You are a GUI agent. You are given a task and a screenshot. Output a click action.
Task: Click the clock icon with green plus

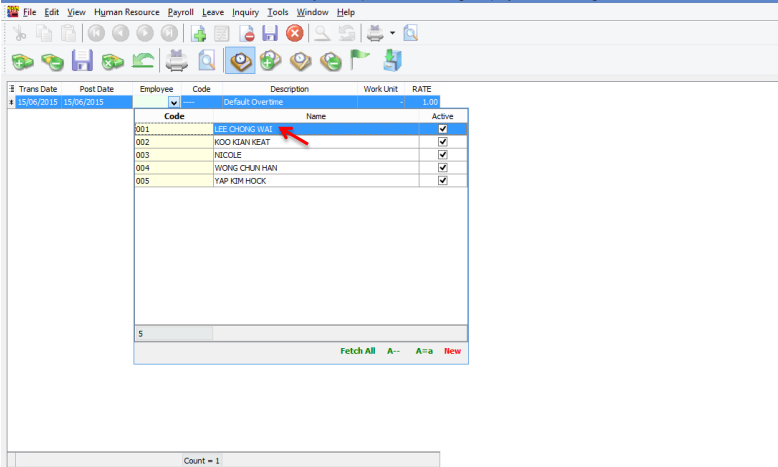click(270, 61)
